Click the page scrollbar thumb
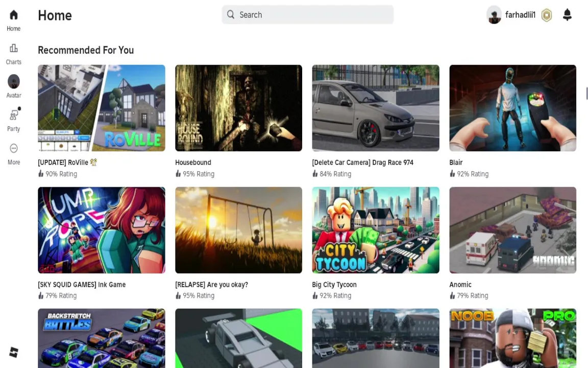Screen dimensions: 588x368 pos(586,93)
